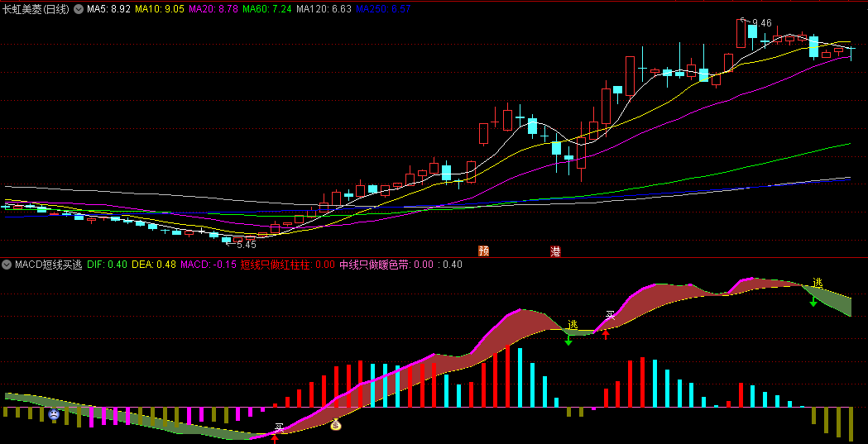Open the dropdown arrow beside 长虹美菱(日线)

pos(79,9)
